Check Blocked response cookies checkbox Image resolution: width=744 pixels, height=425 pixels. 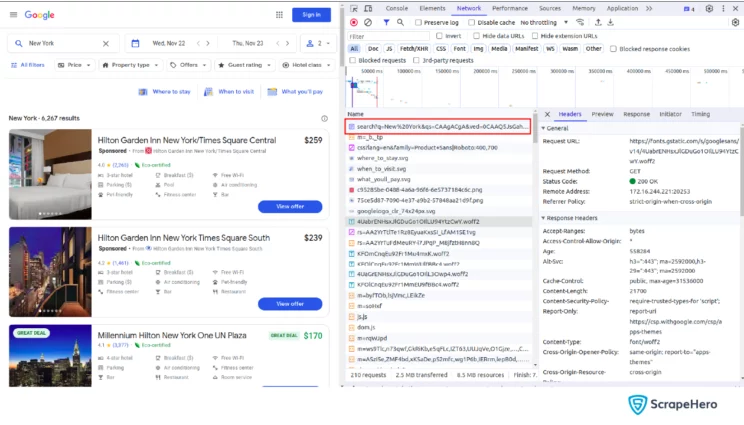614,49
